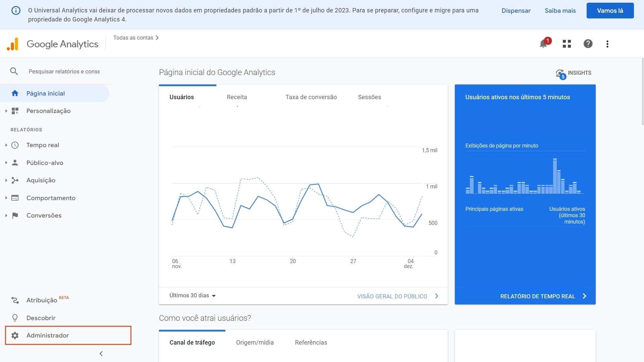Select the Origem/mídia tab
Viewport: 644px width, 362px height.
pyautogui.click(x=255, y=343)
